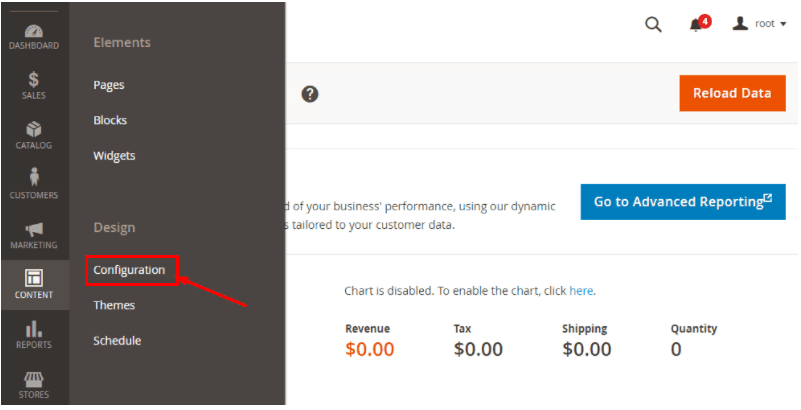Open the notifications bell icon
Image resolution: width=801 pixels, height=410 pixels.
point(696,25)
